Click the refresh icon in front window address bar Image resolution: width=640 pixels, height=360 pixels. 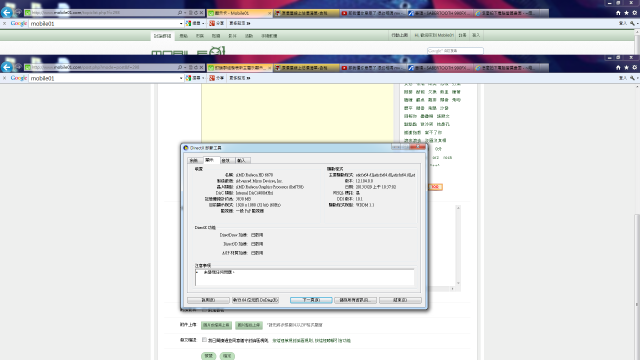click(196, 67)
